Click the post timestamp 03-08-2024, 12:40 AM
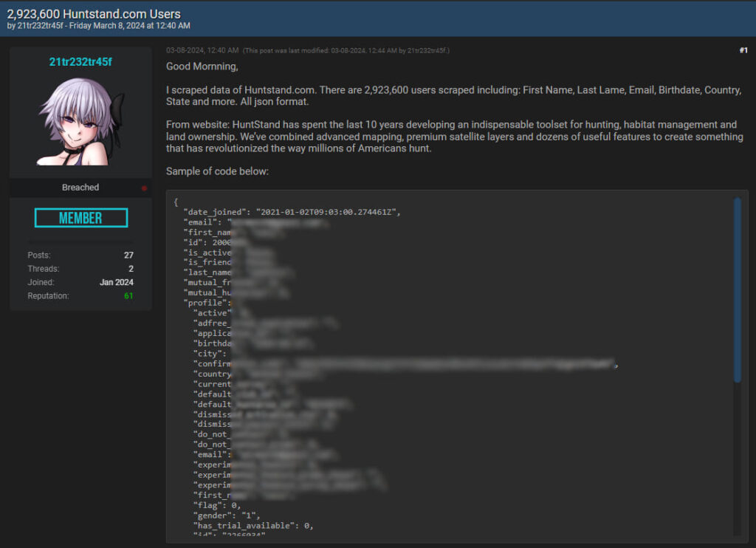756x548 pixels. tap(202, 50)
